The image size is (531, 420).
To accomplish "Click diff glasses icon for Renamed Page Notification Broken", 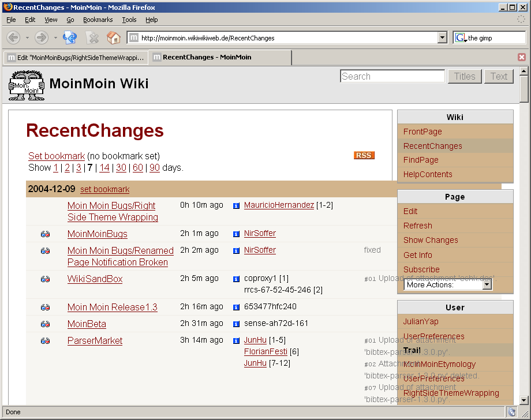I will [x=46, y=251].
